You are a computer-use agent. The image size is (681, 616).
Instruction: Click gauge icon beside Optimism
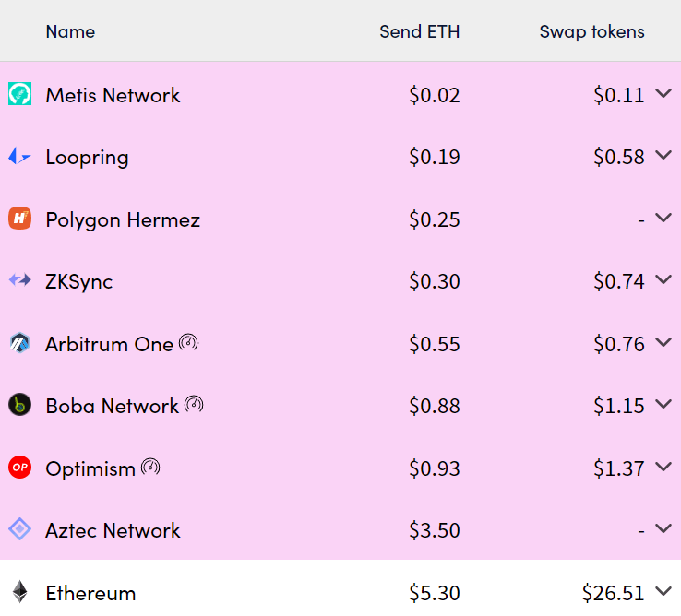pyautogui.click(x=150, y=468)
